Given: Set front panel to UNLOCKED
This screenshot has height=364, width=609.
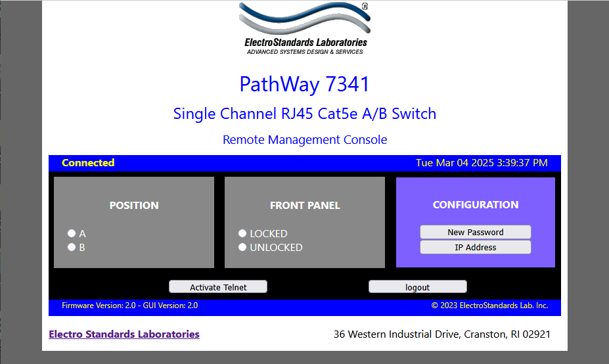Looking at the screenshot, I should tap(242, 247).
